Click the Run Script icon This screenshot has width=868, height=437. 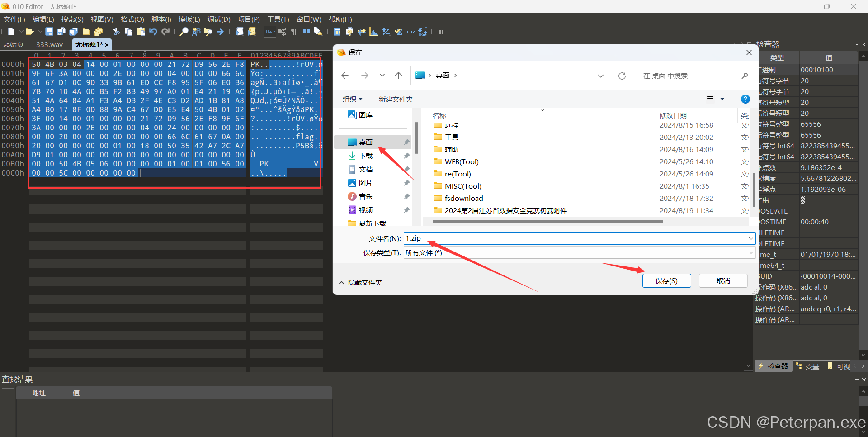[239, 32]
